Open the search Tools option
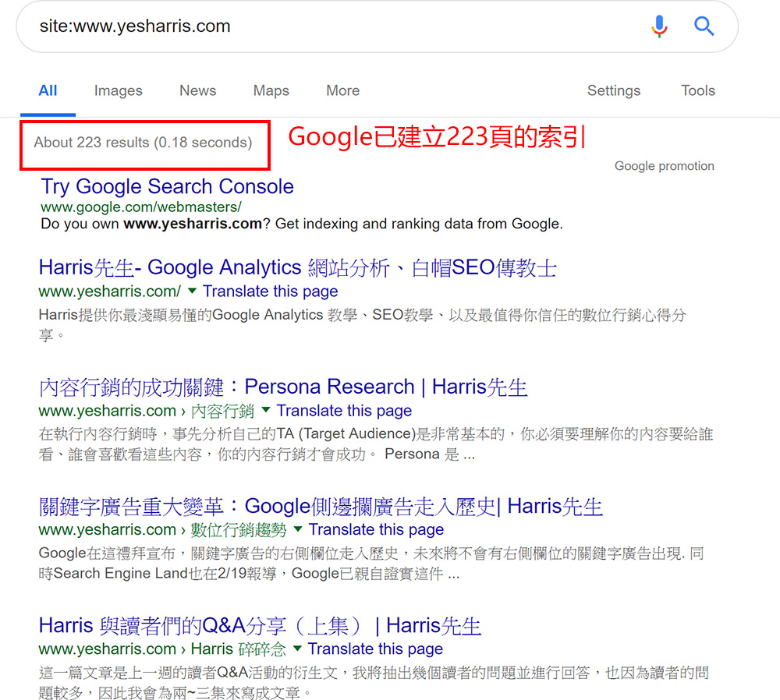This screenshot has width=780, height=700. (698, 90)
